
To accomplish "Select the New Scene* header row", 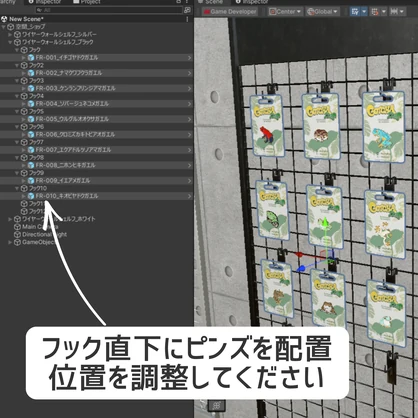I will coord(97,19).
